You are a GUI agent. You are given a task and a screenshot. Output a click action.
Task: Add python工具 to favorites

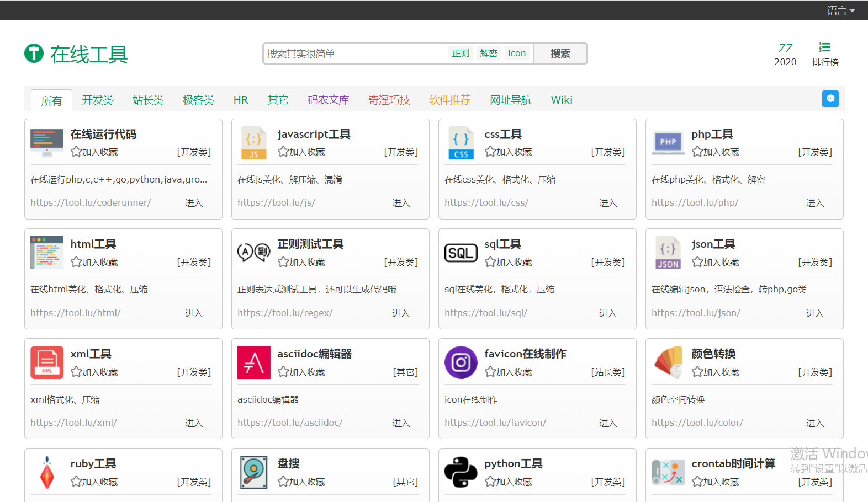click(509, 482)
